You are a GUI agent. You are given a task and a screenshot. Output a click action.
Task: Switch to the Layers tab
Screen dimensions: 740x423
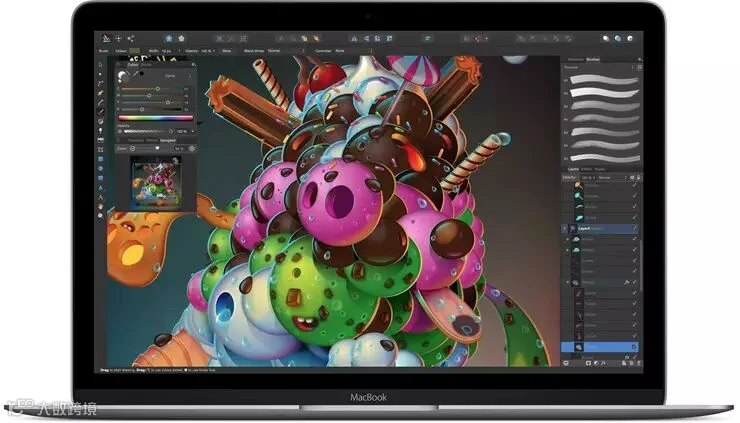573,169
